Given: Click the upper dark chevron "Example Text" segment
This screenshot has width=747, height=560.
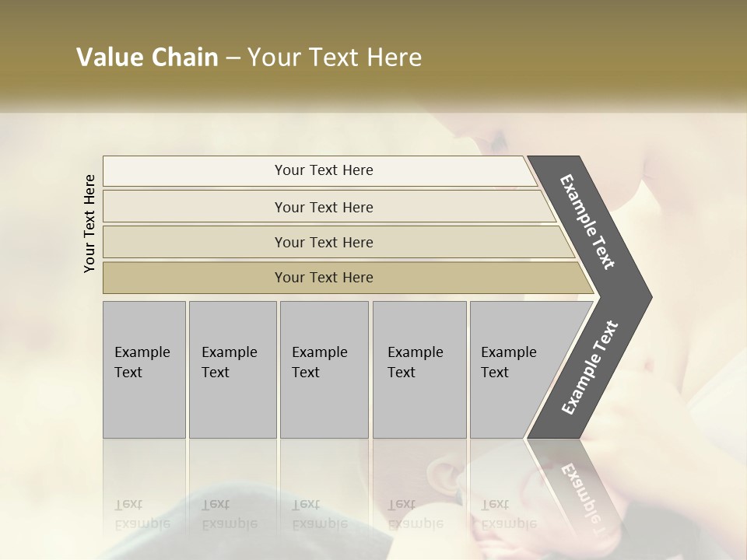Looking at the screenshot, I should (588, 222).
